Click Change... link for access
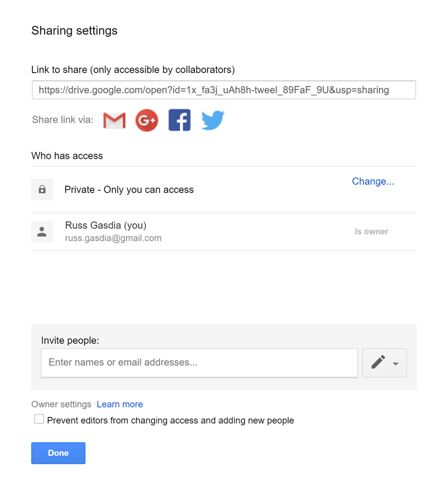The width and height of the screenshot is (448, 489). coord(373,181)
